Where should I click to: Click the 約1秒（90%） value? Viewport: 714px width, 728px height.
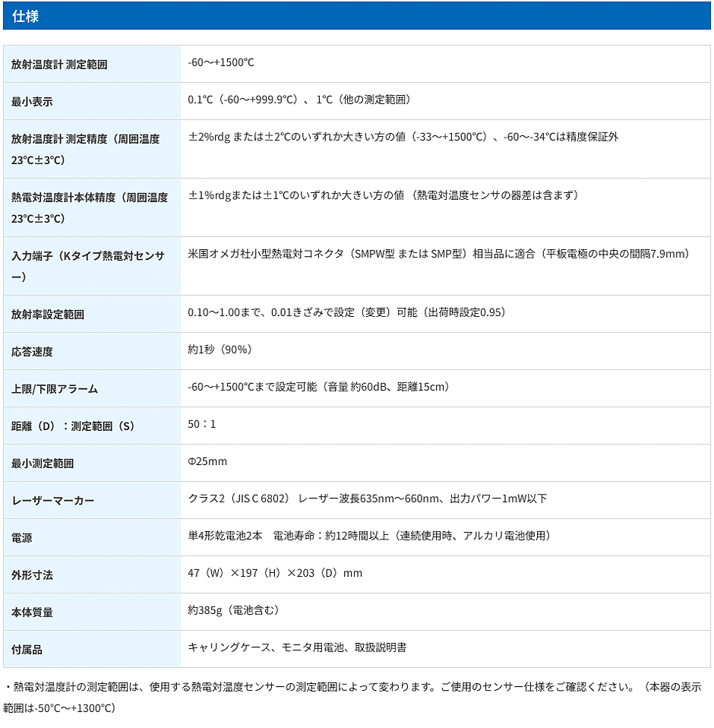[220, 350]
